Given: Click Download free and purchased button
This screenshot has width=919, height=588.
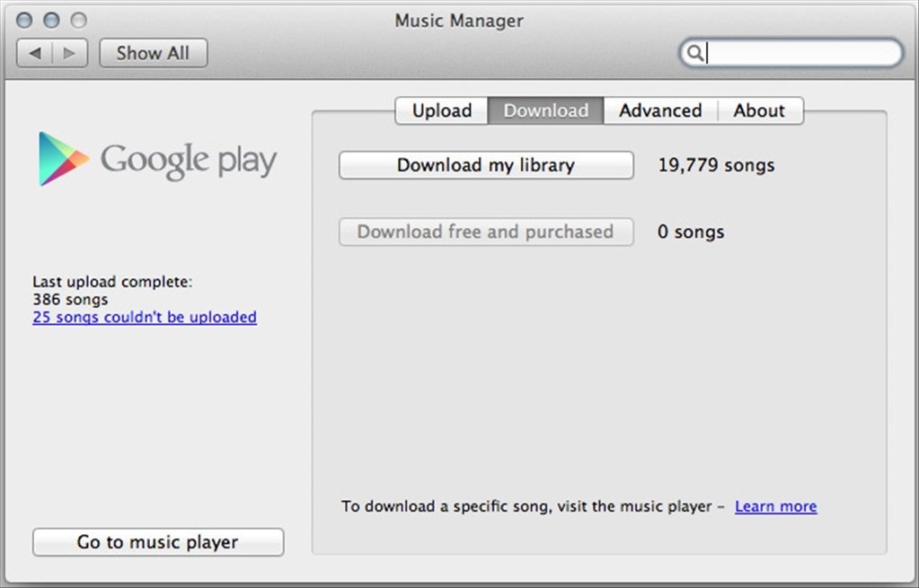Looking at the screenshot, I should pyautogui.click(x=486, y=232).
